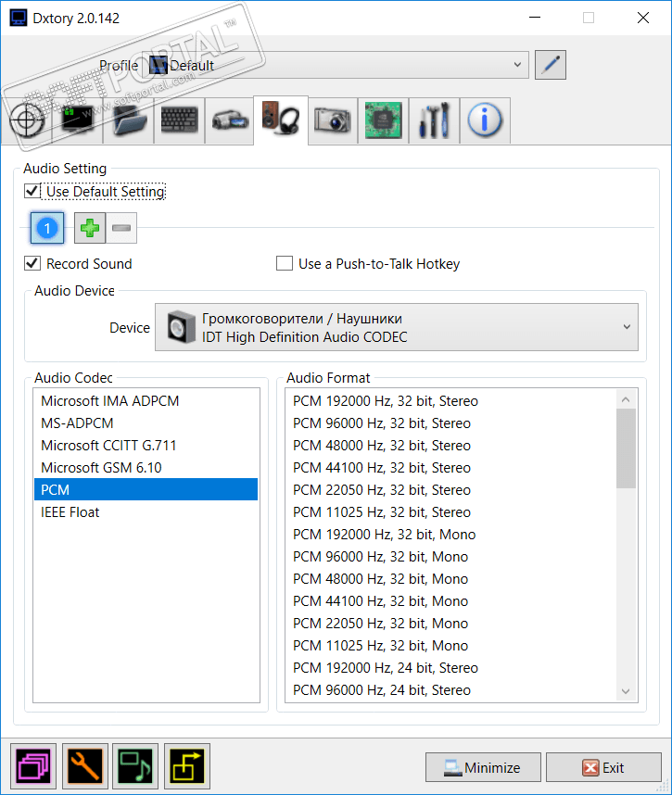Choose PCM 22050 Hz, 32 bit, Stereo
The width and height of the screenshot is (672, 795).
coord(450,490)
